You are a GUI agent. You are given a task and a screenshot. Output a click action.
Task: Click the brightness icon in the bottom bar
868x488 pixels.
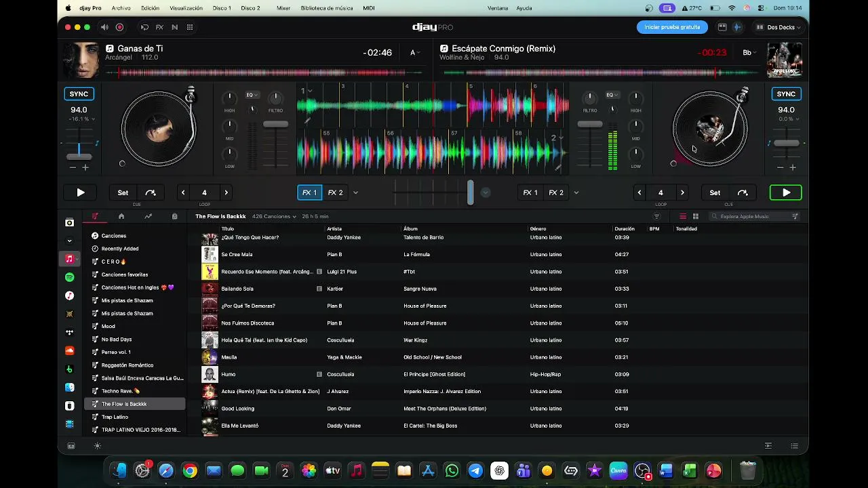pos(98,446)
